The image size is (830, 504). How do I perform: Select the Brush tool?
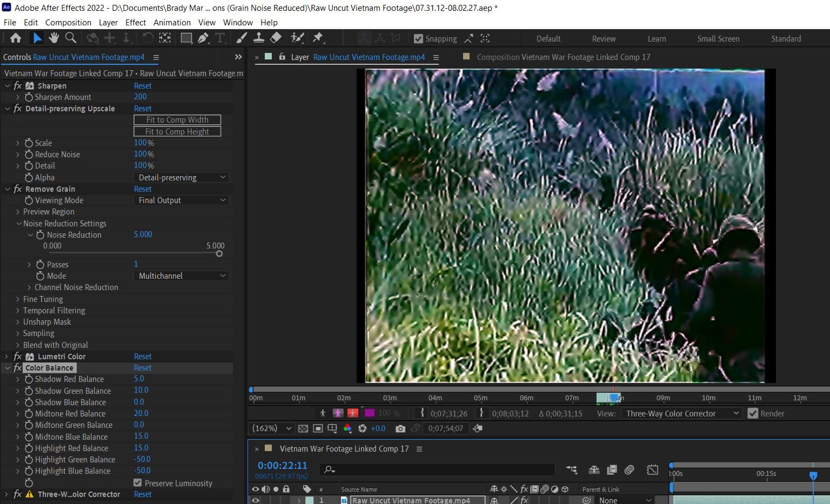[242, 38]
